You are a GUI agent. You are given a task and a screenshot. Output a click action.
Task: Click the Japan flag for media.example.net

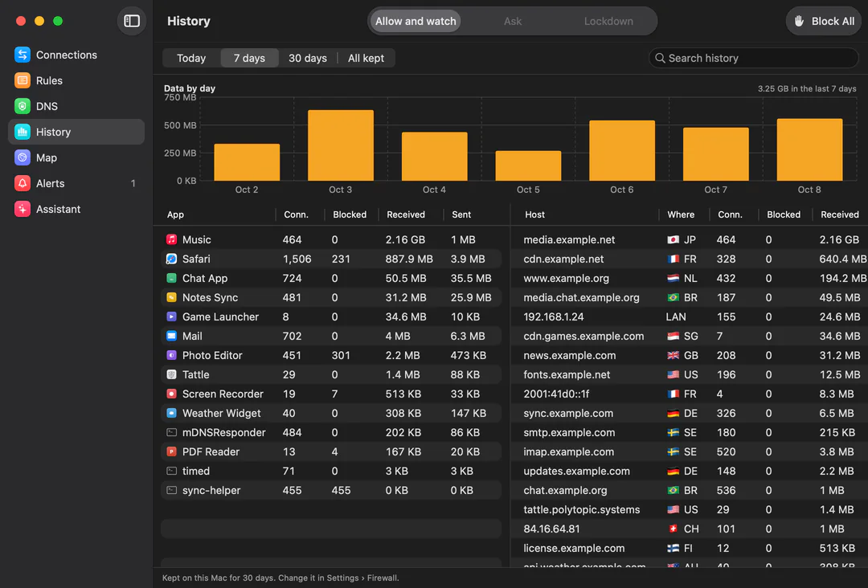click(674, 239)
